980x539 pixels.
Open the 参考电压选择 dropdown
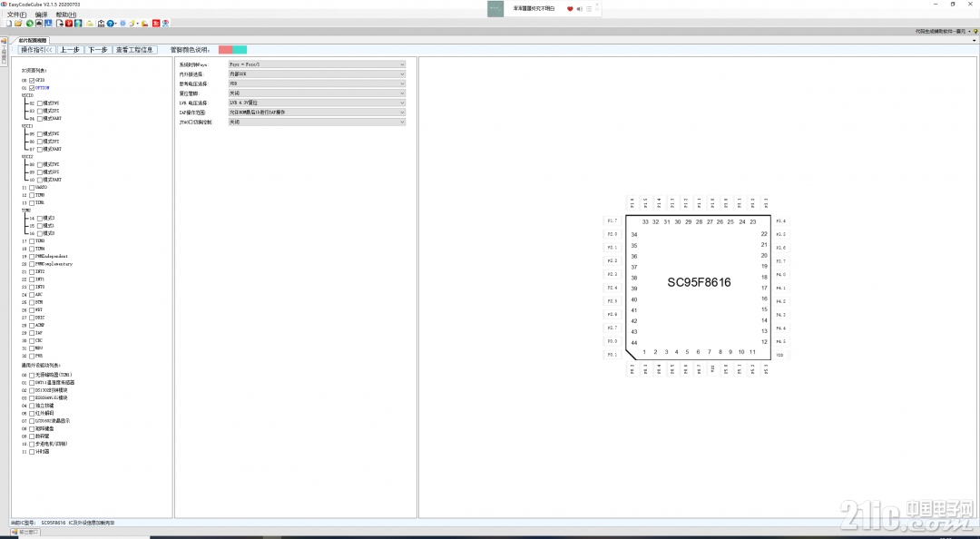pyautogui.click(x=317, y=83)
